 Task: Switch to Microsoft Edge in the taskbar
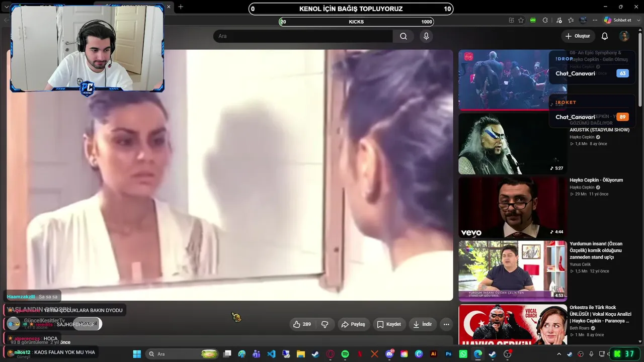478,354
